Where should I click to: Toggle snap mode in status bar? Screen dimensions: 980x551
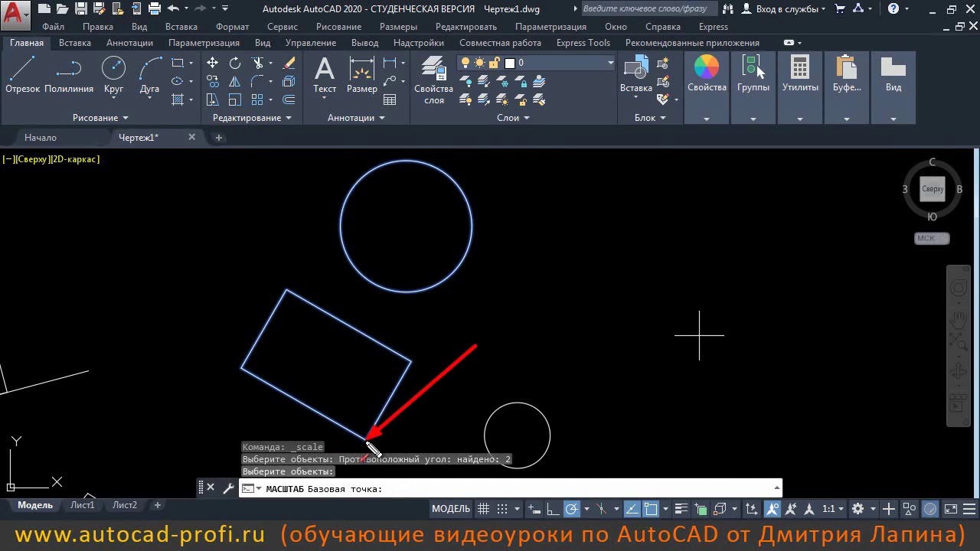click(x=502, y=508)
